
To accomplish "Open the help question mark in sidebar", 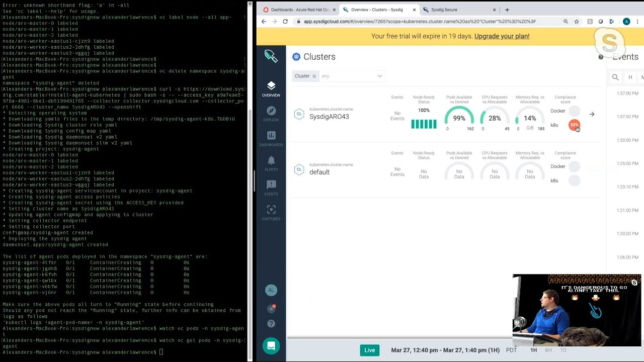I will coord(271,324).
